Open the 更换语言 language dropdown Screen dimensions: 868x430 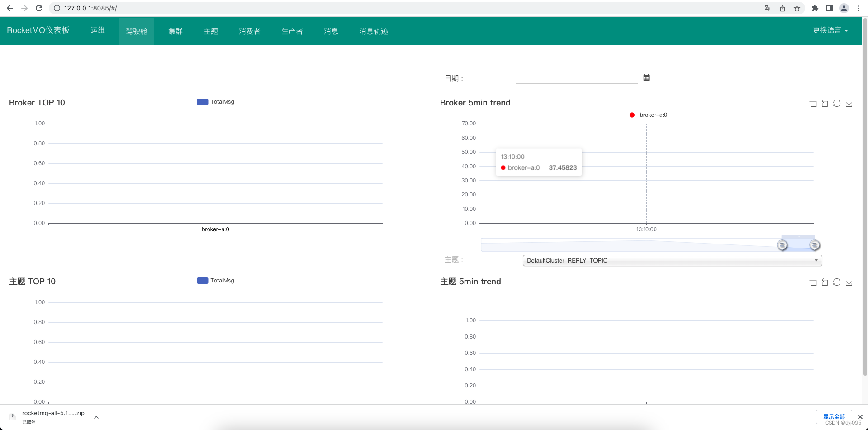pos(830,30)
